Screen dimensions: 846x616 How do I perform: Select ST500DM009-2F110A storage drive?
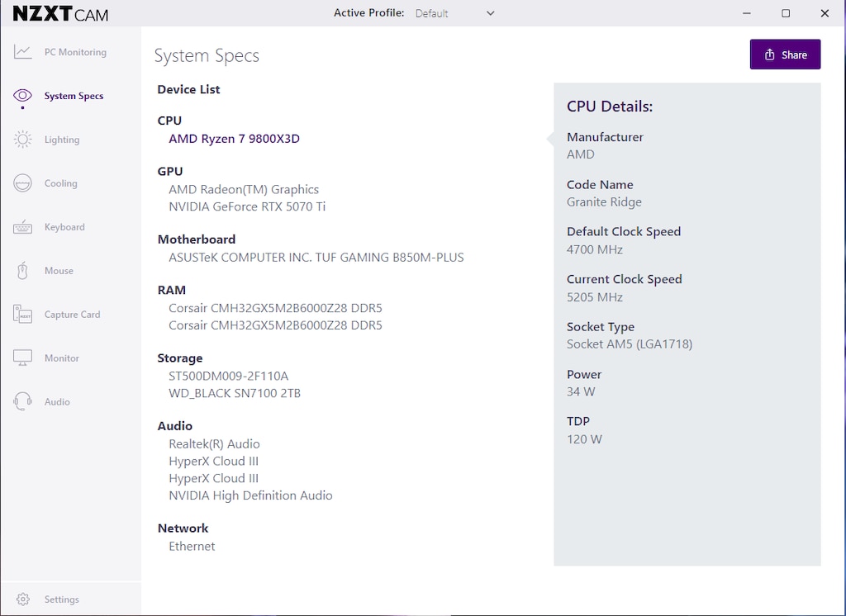pyautogui.click(x=228, y=376)
